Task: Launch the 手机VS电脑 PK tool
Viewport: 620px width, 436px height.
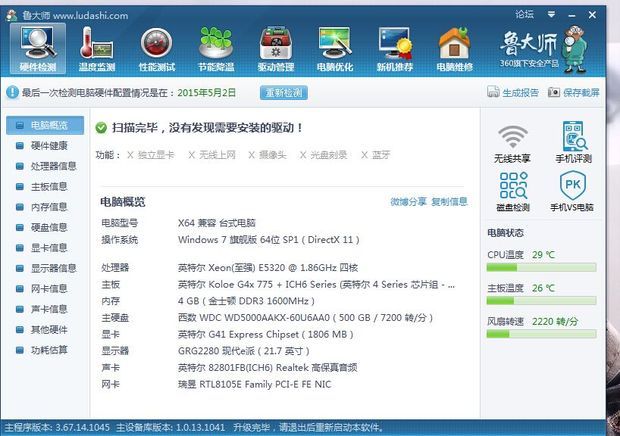Action: (572, 191)
